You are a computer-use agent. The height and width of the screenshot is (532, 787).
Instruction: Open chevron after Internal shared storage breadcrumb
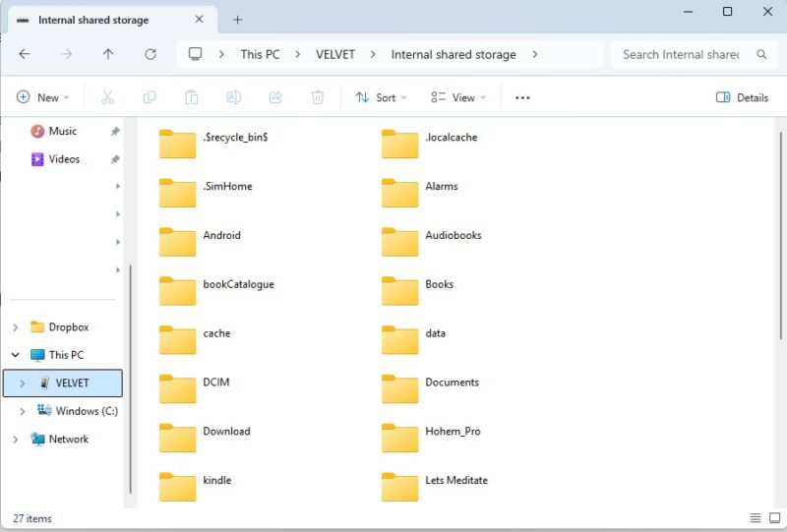pyautogui.click(x=534, y=54)
